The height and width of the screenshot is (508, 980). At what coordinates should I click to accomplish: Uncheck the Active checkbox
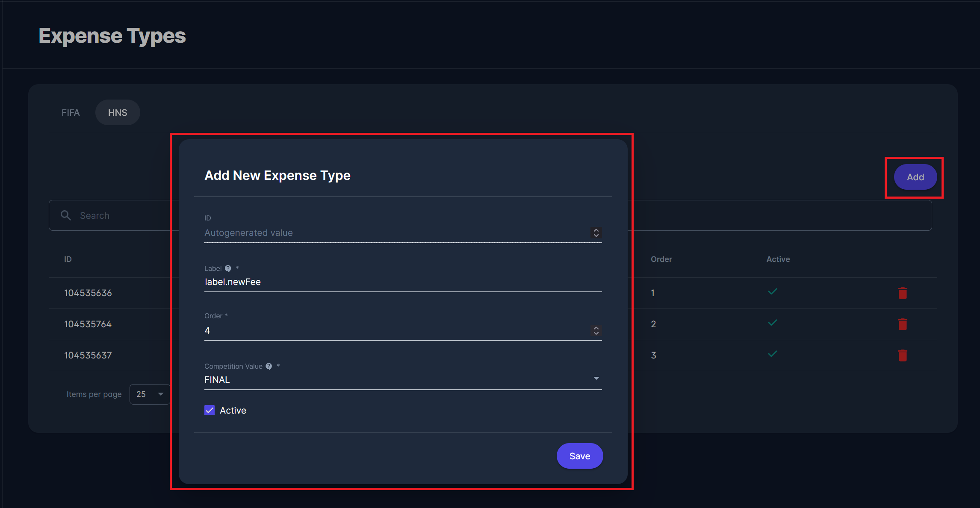point(210,411)
